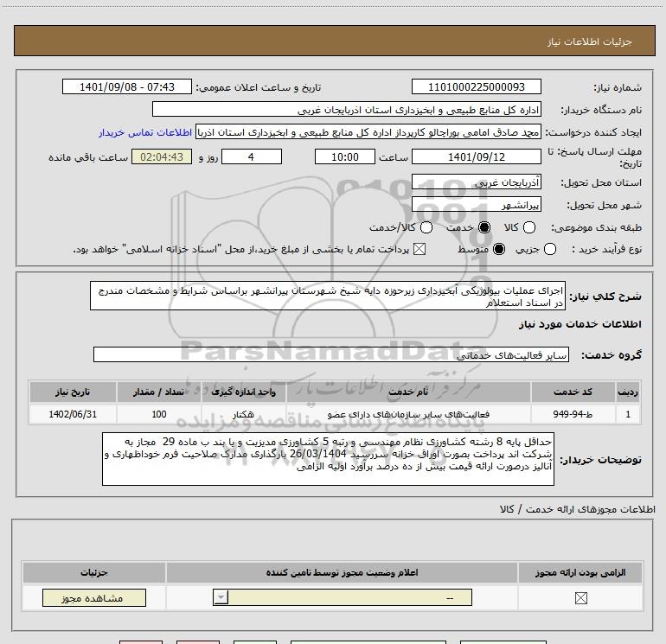Click the استان محل تحویل field

click(476, 182)
